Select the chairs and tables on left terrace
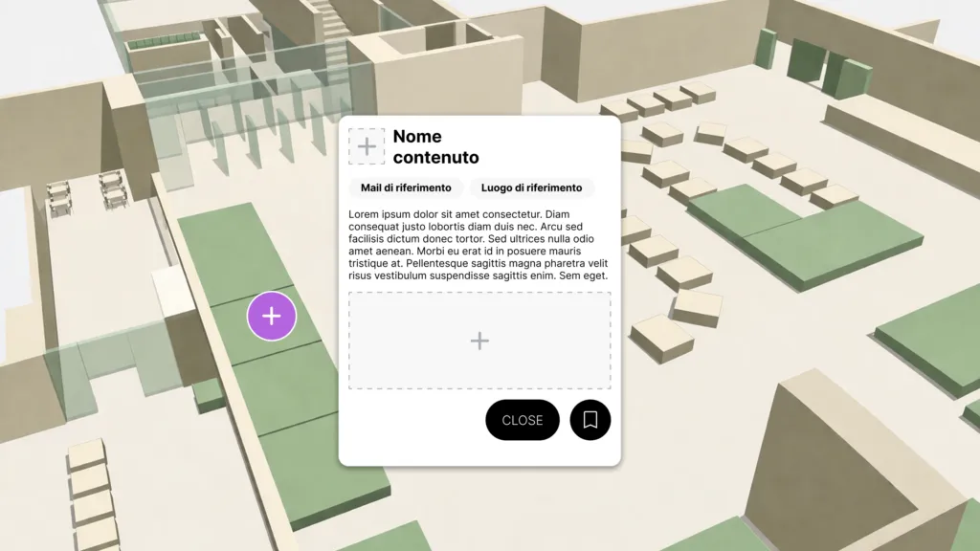This screenshot has width=980, height=551. pos(86,191)
